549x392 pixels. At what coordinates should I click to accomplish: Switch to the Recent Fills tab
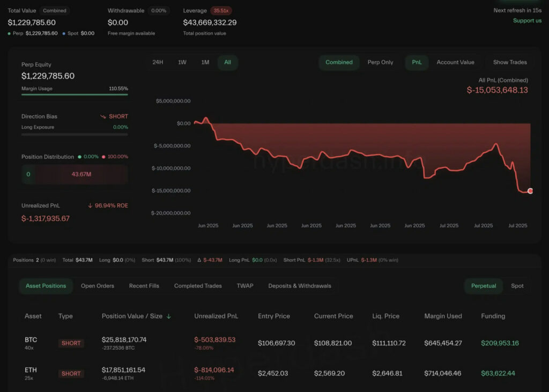click(x=144, y=286)
